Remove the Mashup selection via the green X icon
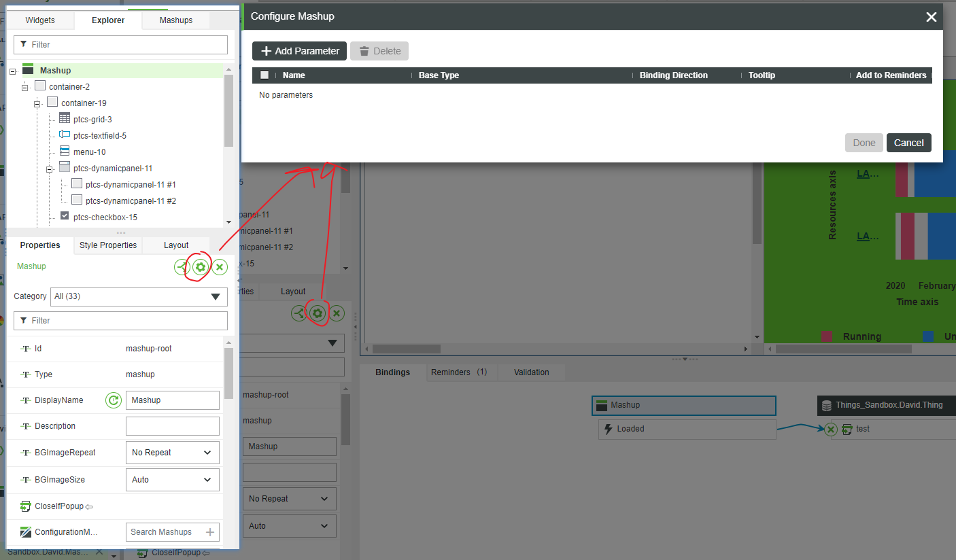Image resolution: width=956 pixels, height=560 pixels. (219, 267)
